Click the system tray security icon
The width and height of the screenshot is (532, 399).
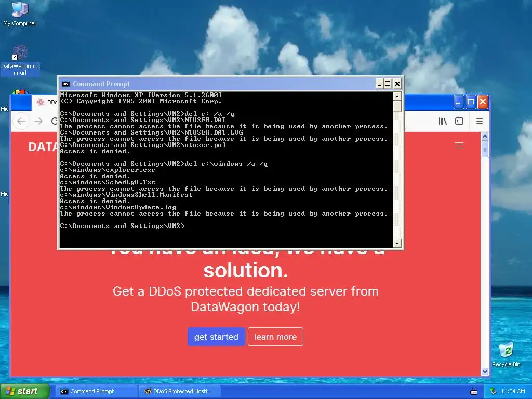tap(494, 391)
